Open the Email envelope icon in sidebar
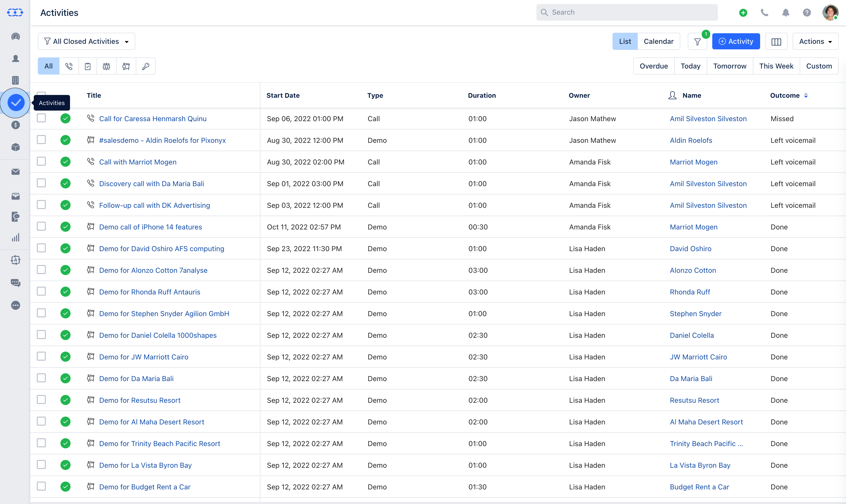The height and width of the screenshot is (504, 846). pos(16,172)
